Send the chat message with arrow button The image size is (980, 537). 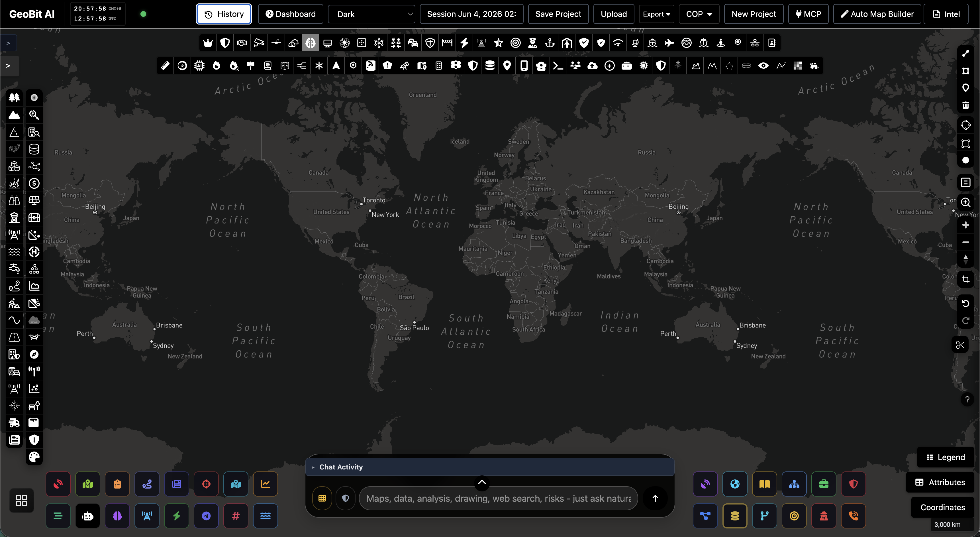pos(655,498)
